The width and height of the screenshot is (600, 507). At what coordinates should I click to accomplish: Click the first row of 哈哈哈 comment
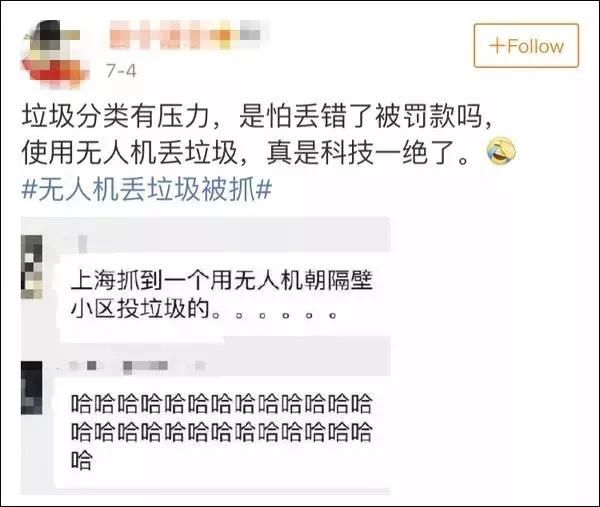point(222,404)
